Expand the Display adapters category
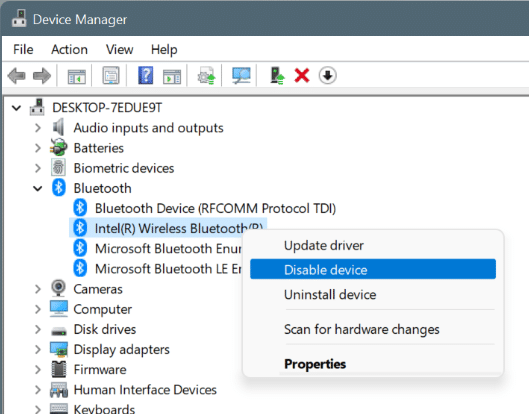Screen dimensions: 529x414 (x=38, y=350)
